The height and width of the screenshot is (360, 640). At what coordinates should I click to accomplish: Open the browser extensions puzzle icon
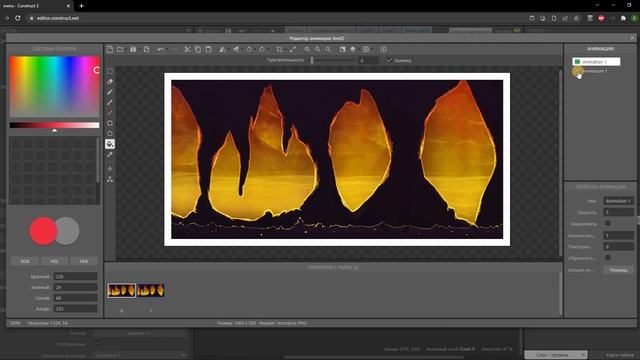click(623, 18)
